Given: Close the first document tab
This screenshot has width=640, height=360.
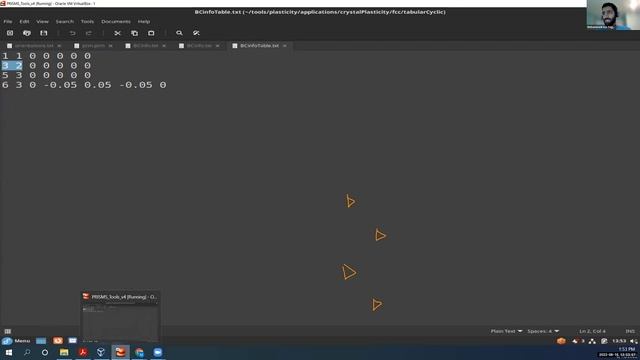Looking at the screenshot, I should pyautogui.click(x=59, y=46).
